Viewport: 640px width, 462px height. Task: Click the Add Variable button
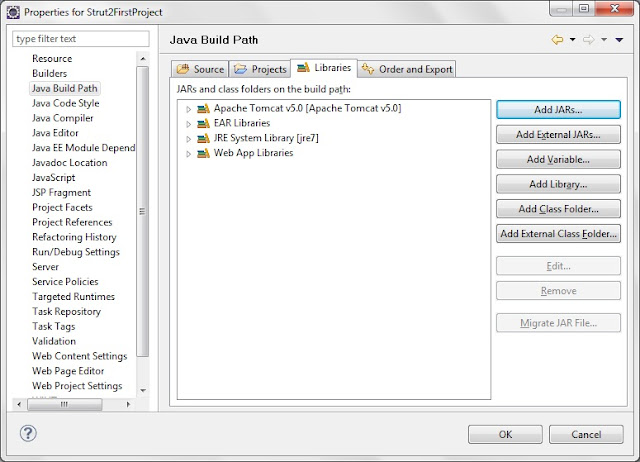click(x=558, y=159)
